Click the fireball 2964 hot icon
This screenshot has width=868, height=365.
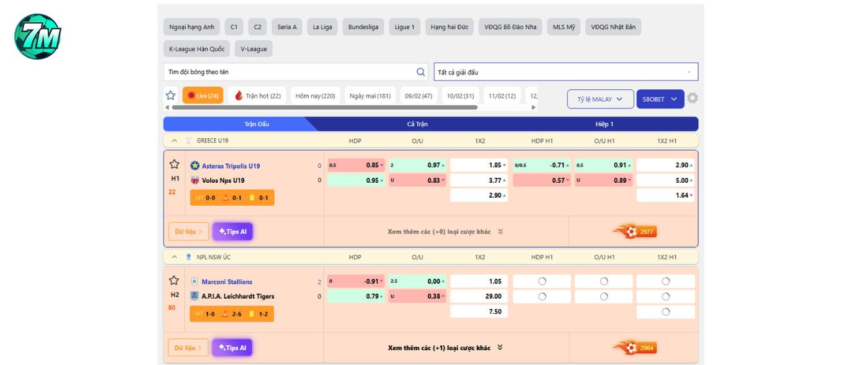[x=634, y=348]
